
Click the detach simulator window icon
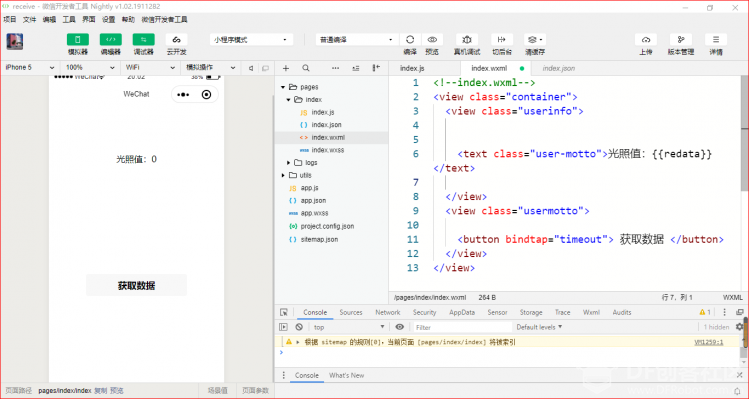coord(266,68)
